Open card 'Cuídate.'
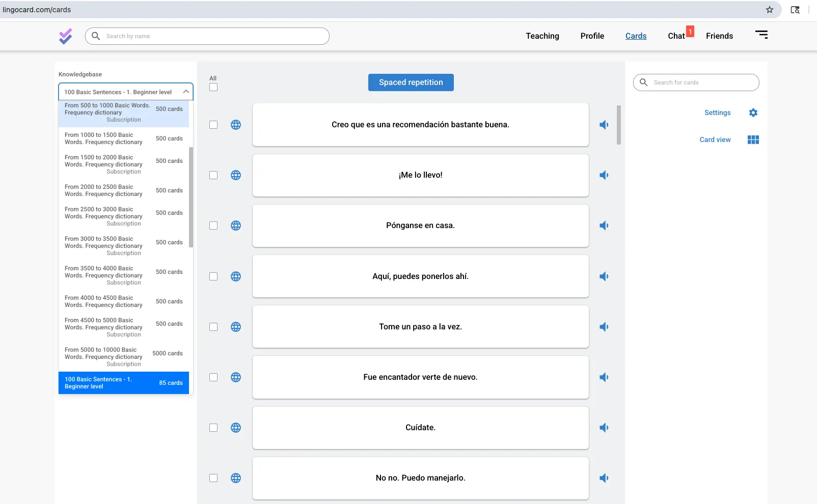The width and height of the screenshot is (817, 504). click(x=421, y=428)
